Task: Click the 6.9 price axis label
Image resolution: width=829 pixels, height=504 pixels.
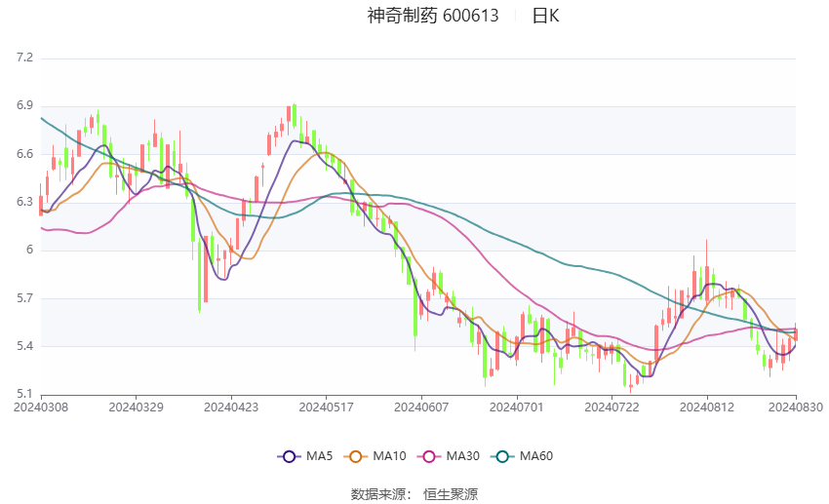Action: pos(24,105)
